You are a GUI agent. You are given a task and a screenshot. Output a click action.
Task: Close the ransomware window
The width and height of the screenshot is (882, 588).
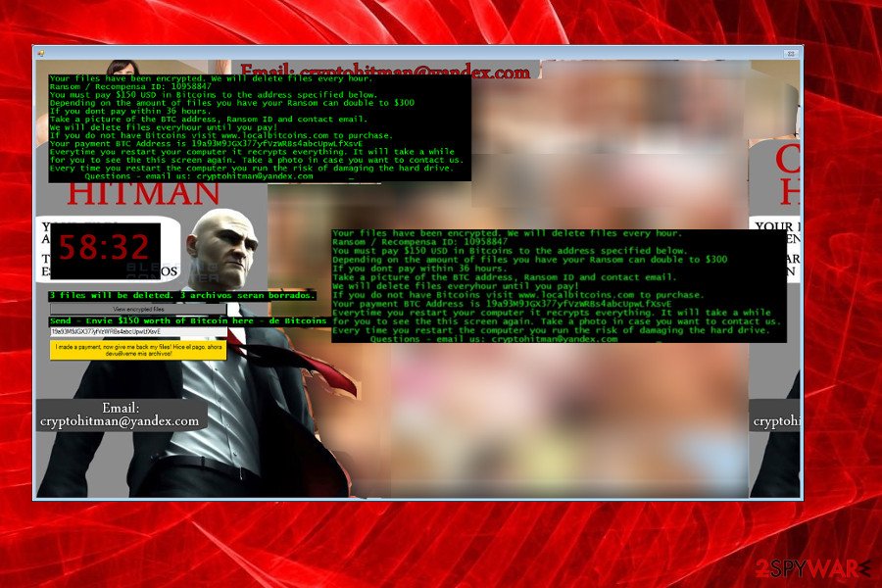(x=790, y=54)
